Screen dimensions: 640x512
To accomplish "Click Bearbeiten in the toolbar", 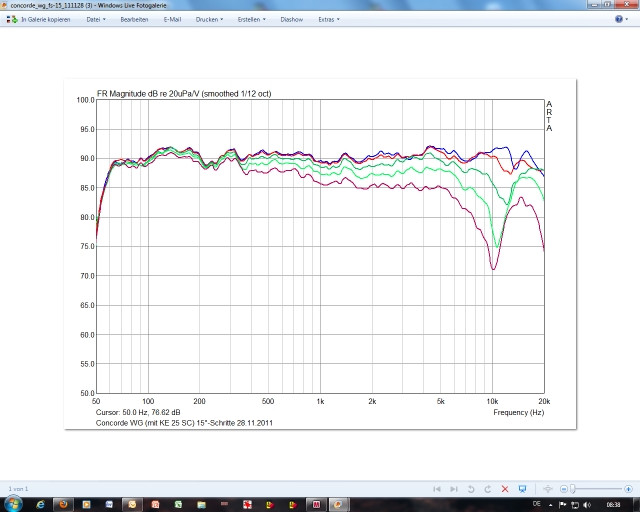I will (x=134, y=19).
